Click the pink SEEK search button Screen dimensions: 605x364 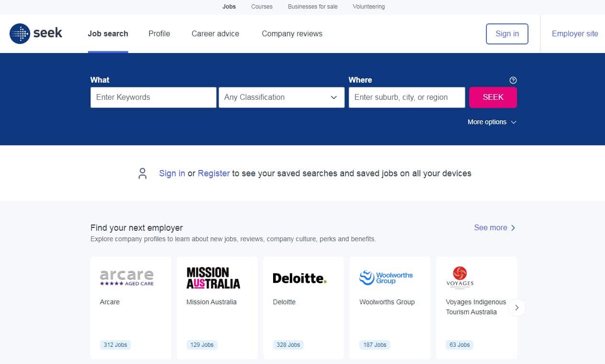493,97
